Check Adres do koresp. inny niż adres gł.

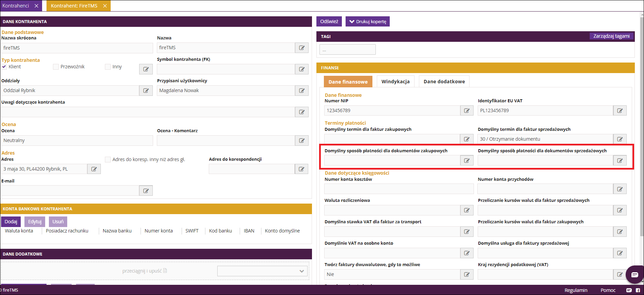(108, 159)
